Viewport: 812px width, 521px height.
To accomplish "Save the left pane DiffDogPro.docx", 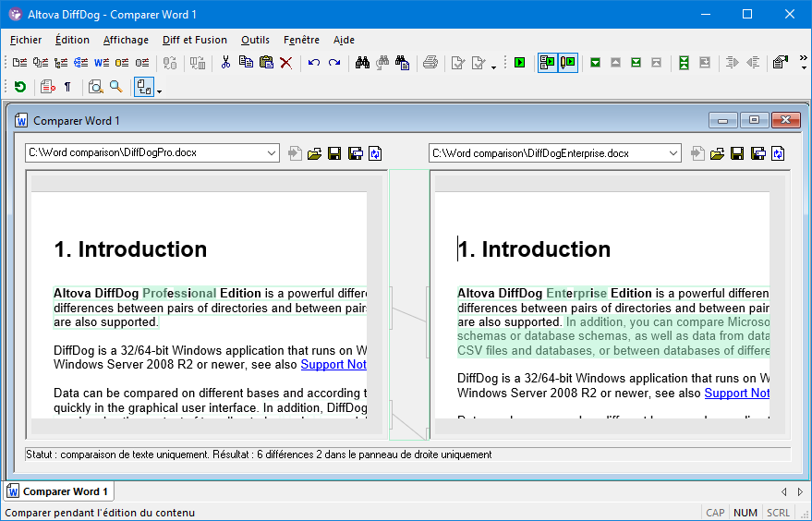I will pos(334,153).
